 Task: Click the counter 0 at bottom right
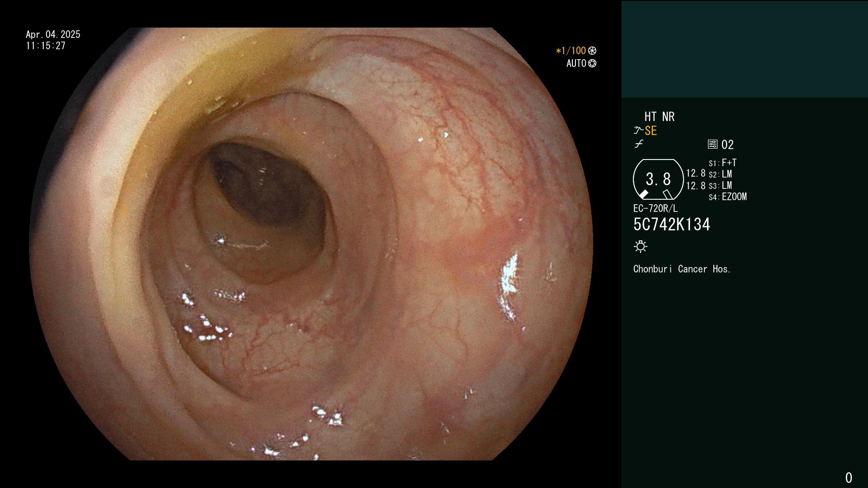pos(849,478)
